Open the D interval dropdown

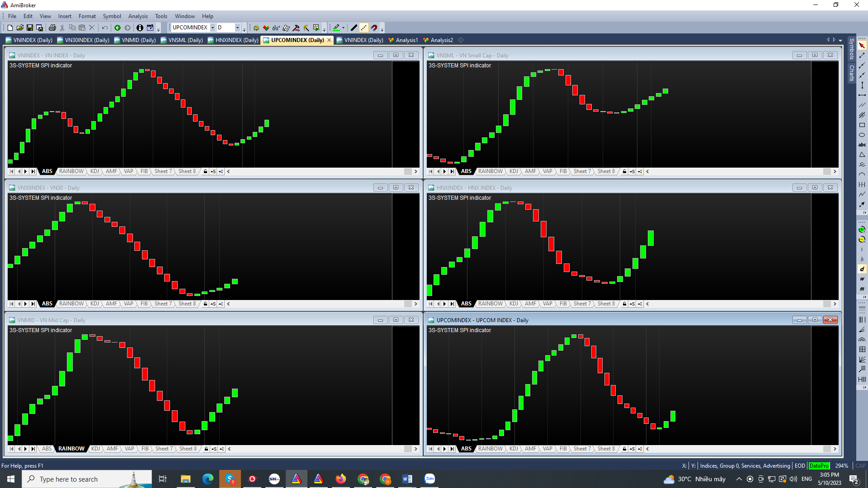pyautogui.click(x=237, y=28)
